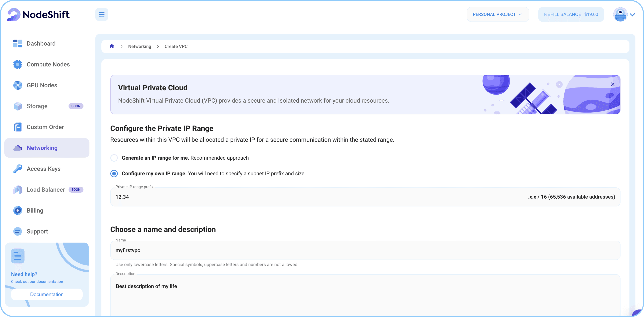Click the home icon in breadcrumb
644x317 pixels.
(x=112, y=46)
